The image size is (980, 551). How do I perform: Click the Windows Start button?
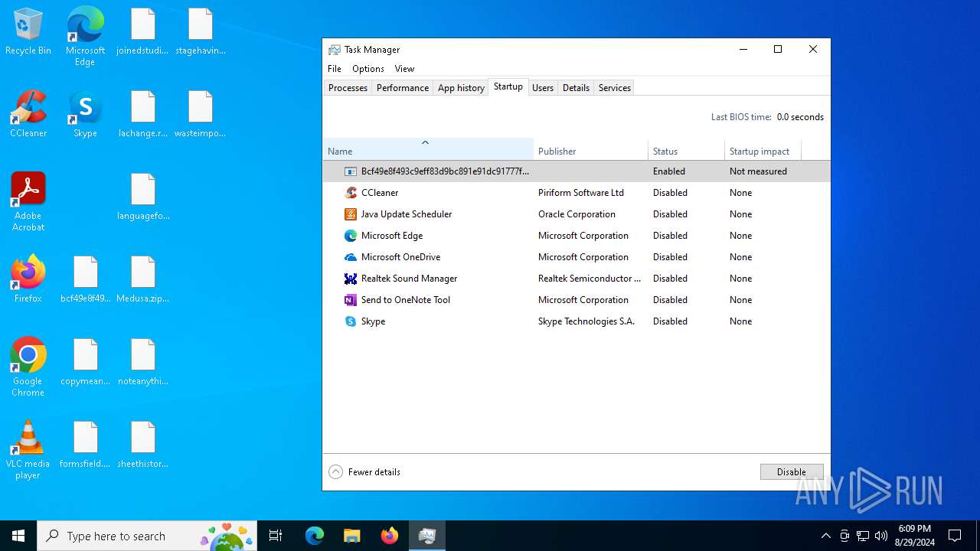pos(18,536)
